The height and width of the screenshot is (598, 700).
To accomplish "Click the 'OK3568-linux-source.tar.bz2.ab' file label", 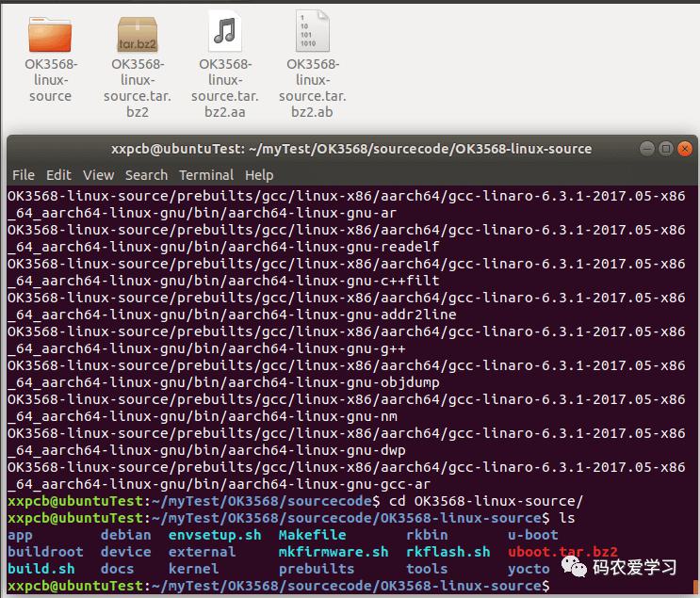I will click(x=313, y=88).
